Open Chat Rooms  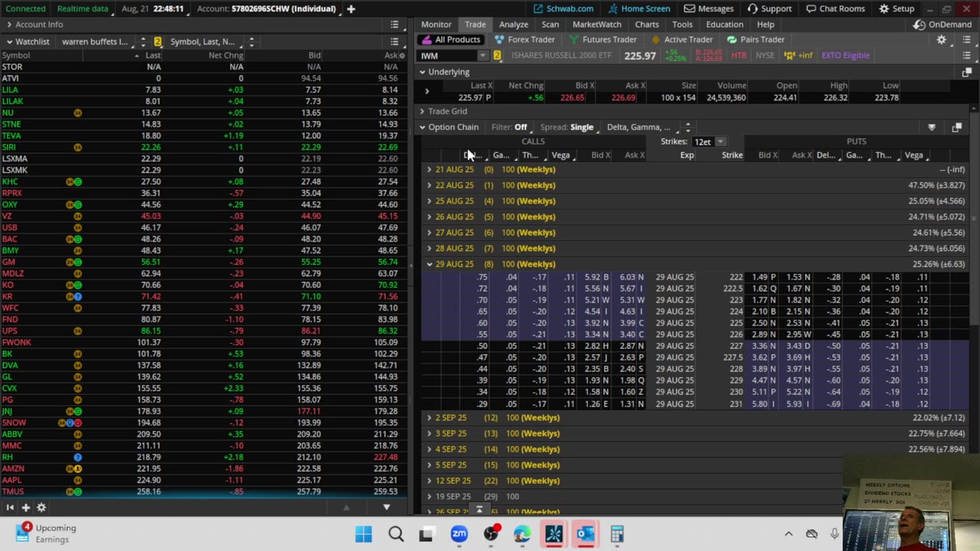[836, 8]
